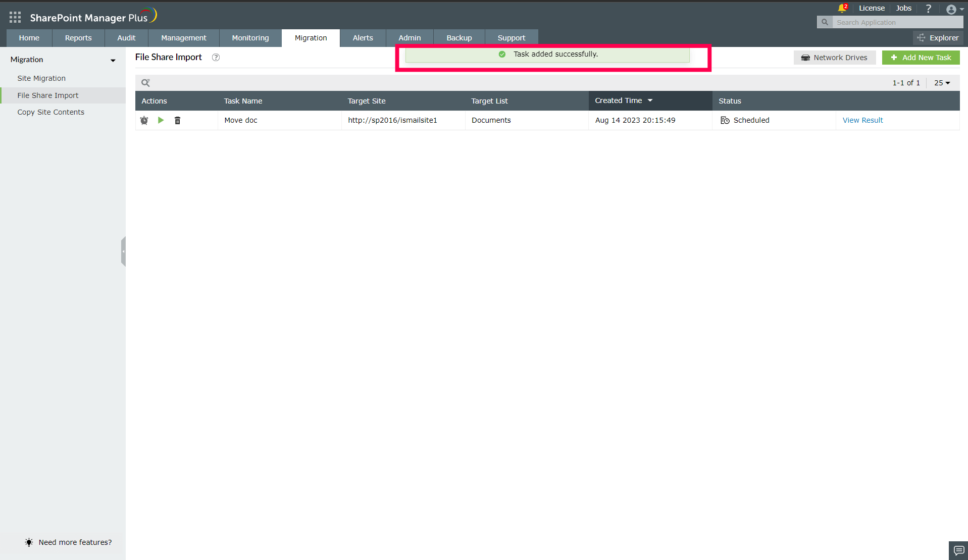Open the scheduler clock icon for Move doc
The height and width of the screenshot is (560, 968).
click(x=144, y=120)
